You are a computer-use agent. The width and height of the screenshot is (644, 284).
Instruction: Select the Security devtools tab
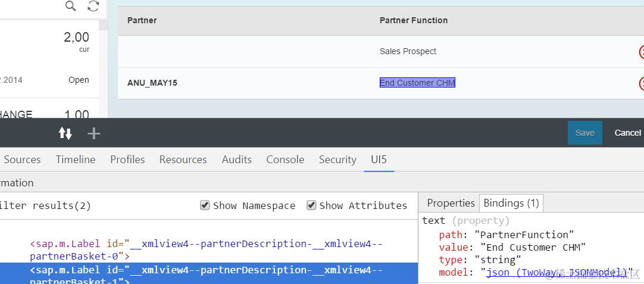pyautogui.click(x=337, y=160)
